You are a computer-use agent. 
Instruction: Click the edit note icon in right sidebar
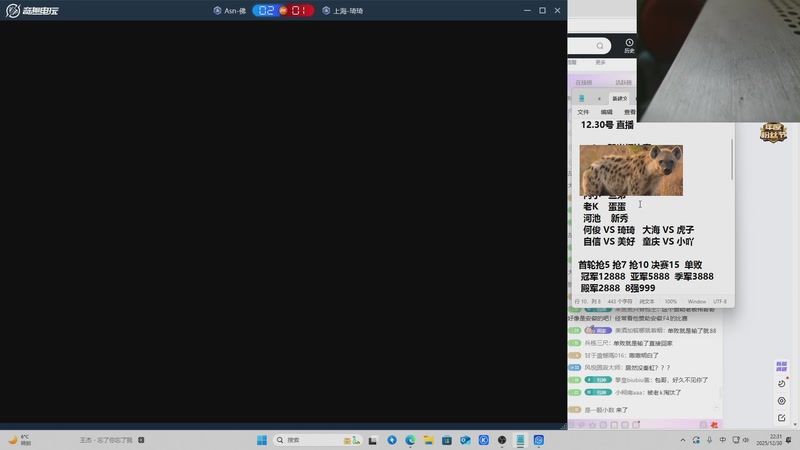782,417
